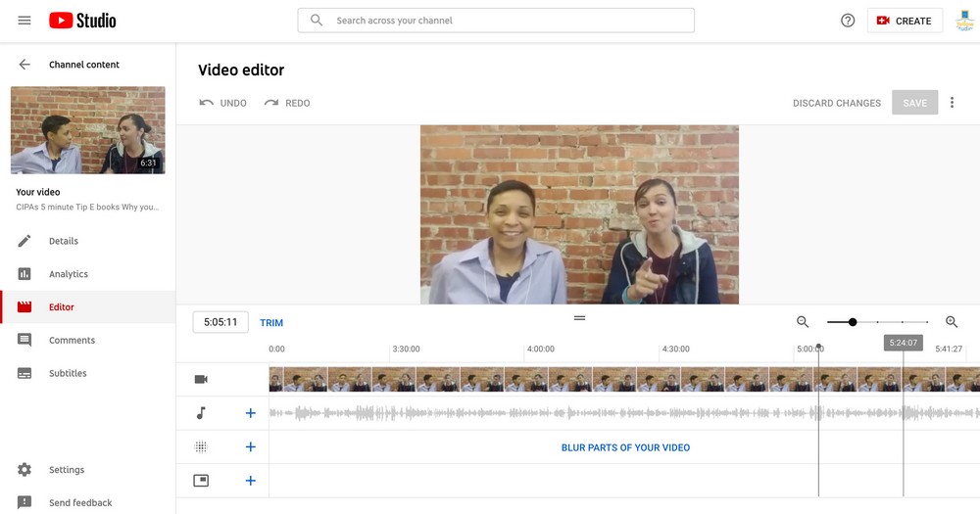Add end screen element with plus icon
980x514 pixels.
coord(250,481)
